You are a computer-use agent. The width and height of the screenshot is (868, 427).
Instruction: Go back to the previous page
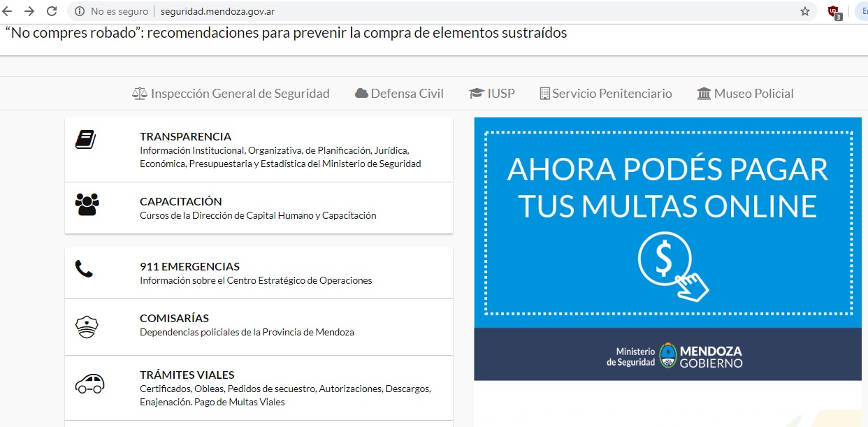(8, 11)
